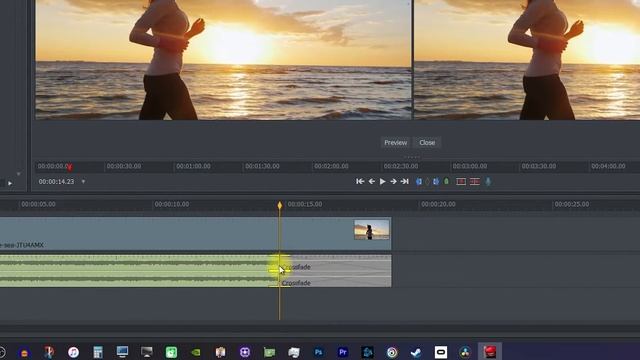The image size is (640, 360).
Task: Click 00:00:15.00 on the timeline ruler
Action: click(305, 204)
